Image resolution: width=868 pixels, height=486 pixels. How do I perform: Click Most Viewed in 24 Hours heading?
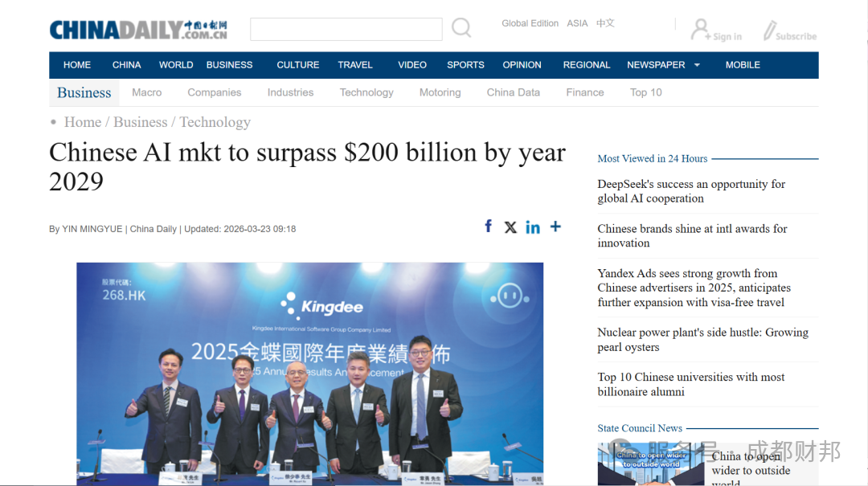[652, 158]
